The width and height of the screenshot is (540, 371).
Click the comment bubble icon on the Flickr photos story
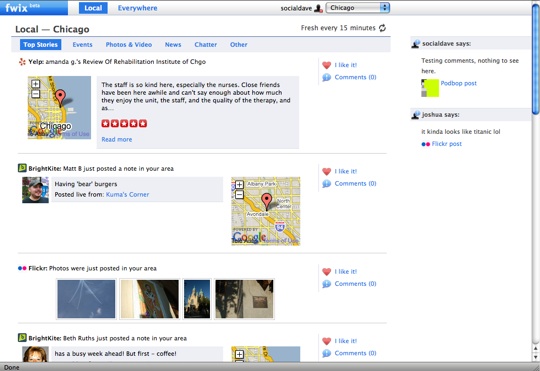pyautogui.click(x=326, y=284)
